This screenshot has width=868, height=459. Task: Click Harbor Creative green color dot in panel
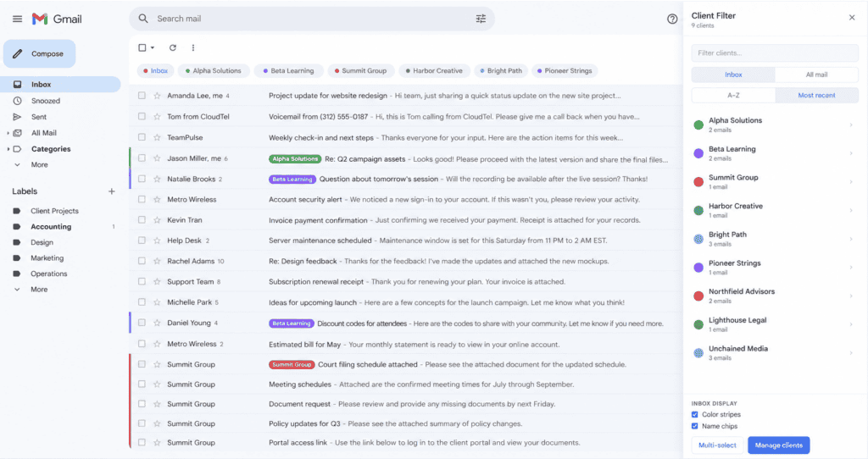pyautogui.click(x=698, y=211)
